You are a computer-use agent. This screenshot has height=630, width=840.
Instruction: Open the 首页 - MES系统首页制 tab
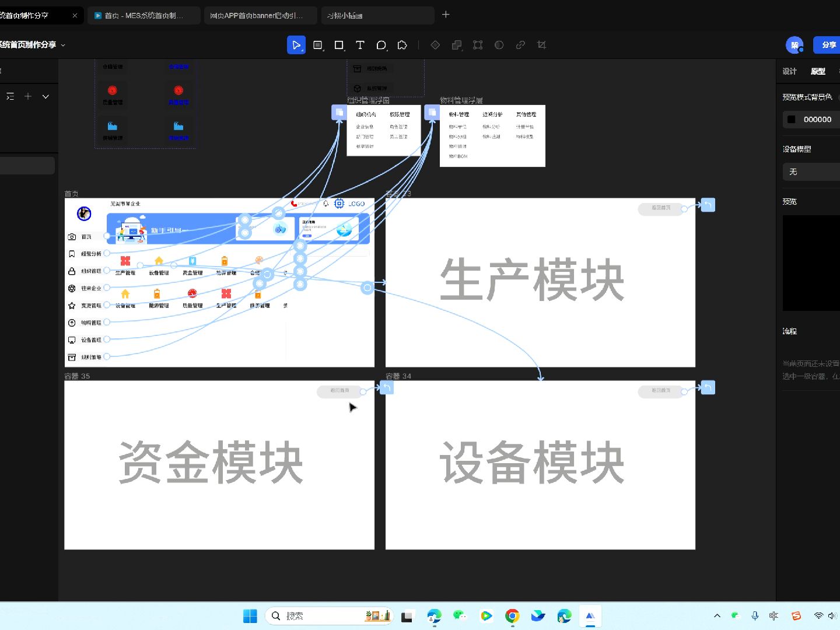[x=143, y=15]
